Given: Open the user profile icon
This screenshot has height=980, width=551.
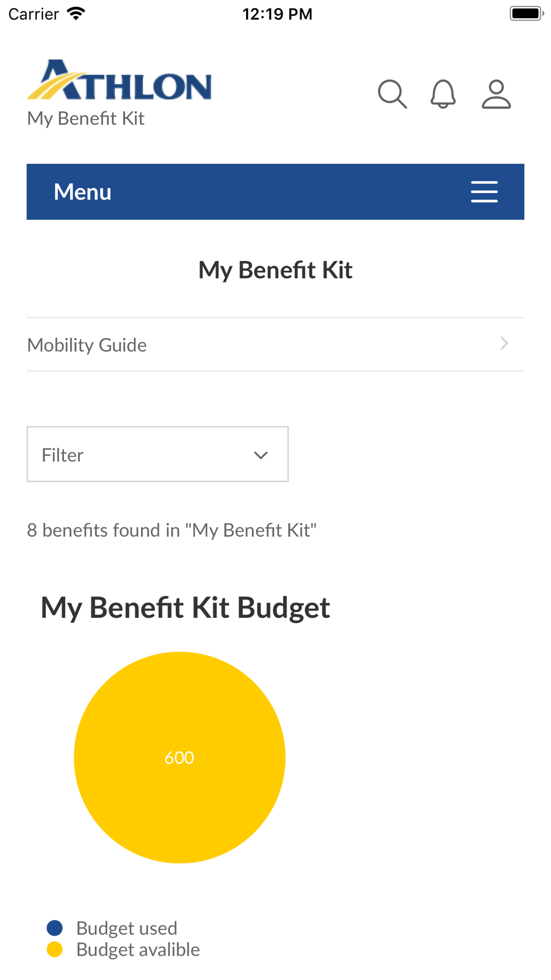Looking at the screenshot, I should coord(496,94).
